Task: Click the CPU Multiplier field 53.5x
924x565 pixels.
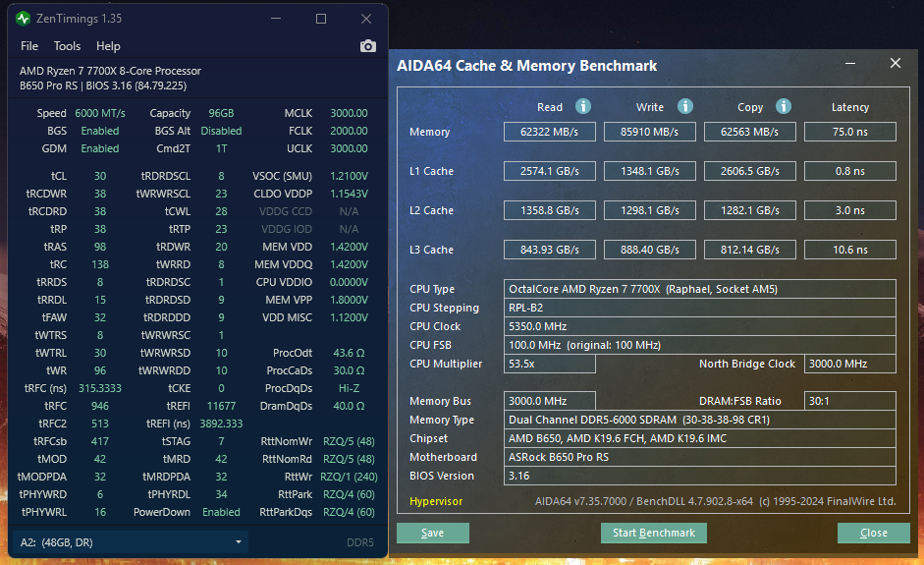Action: (x=550, y=364)
